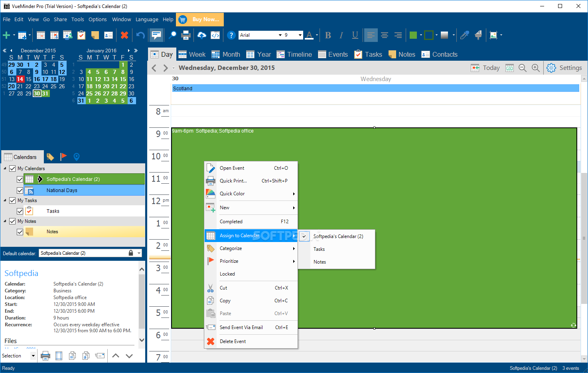Select Open Event in context menu

click(251, 168)
